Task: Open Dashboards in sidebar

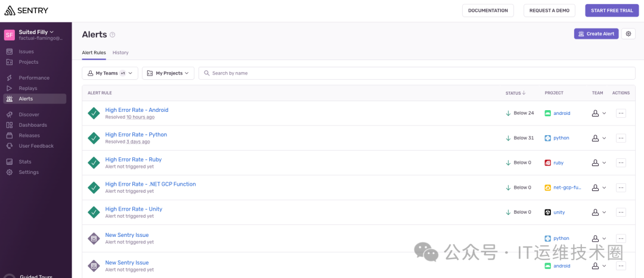Action: point(33,125)
